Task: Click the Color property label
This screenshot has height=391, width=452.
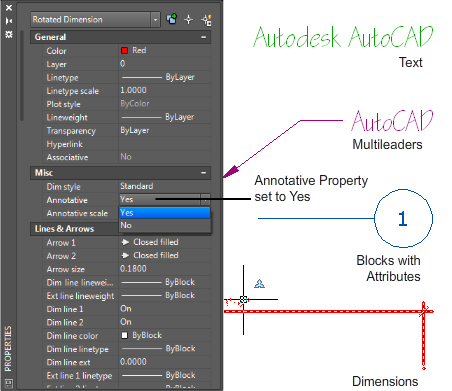Action: click(56, 51)
